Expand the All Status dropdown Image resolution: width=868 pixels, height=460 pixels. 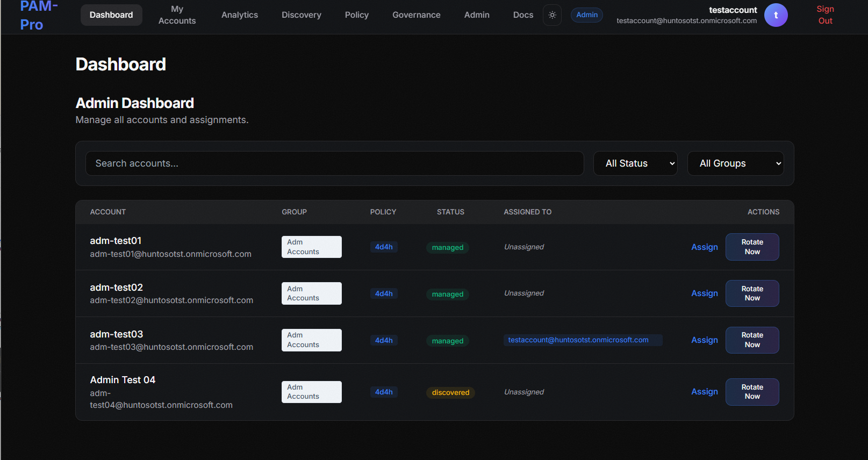635,163
